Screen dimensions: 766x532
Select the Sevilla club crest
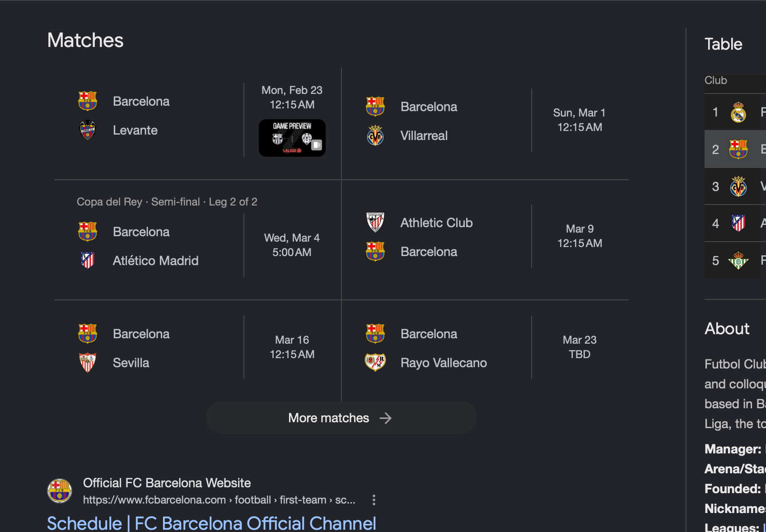click(88, 362)
